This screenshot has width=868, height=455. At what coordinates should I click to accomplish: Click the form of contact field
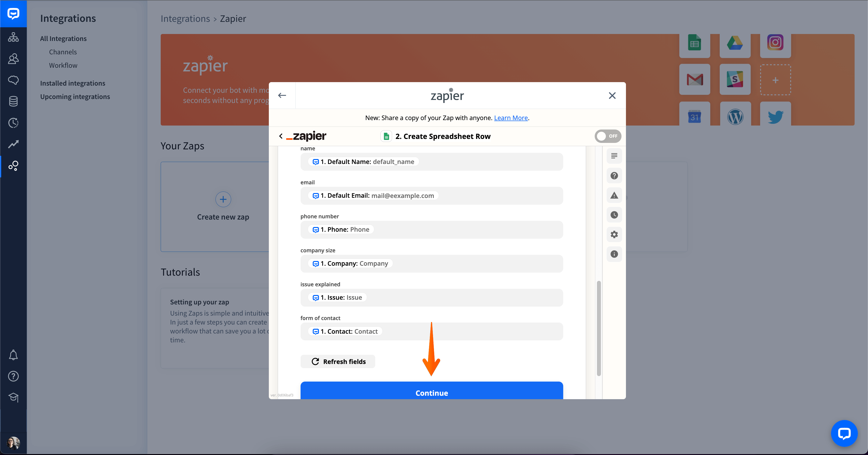point(432,331)
